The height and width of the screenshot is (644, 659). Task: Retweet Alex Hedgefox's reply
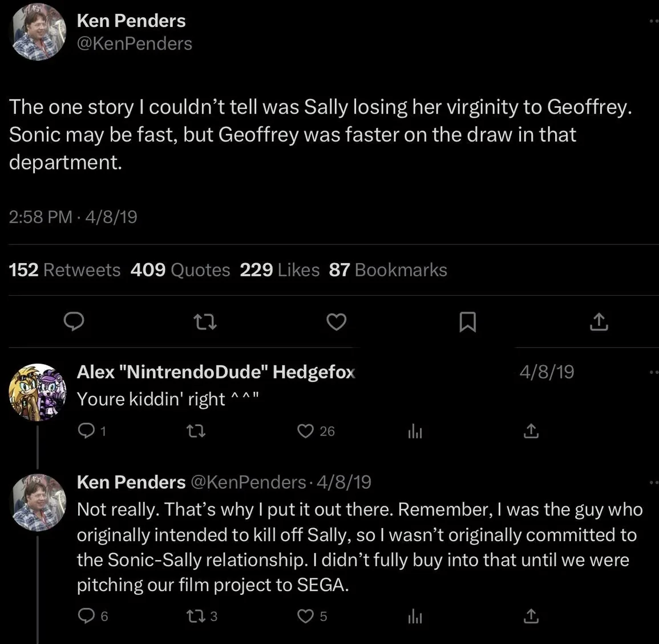pos(196,431)
